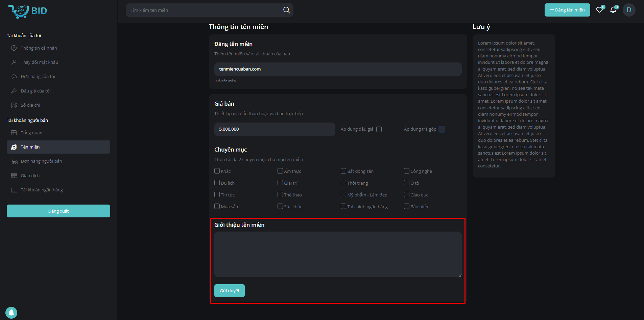Click the Đăng tên miền header button
The height and width of the screenshot is (320, 644).
567,10
